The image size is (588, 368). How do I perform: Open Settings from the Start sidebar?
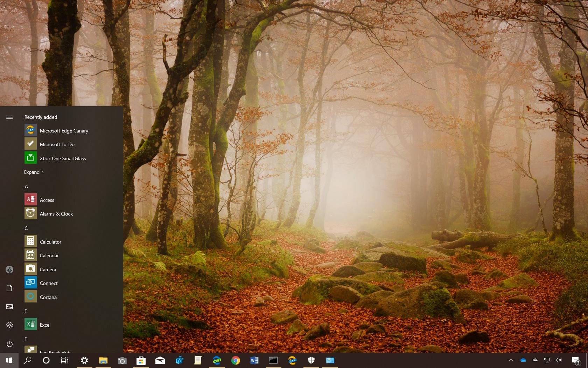(9, 325)
